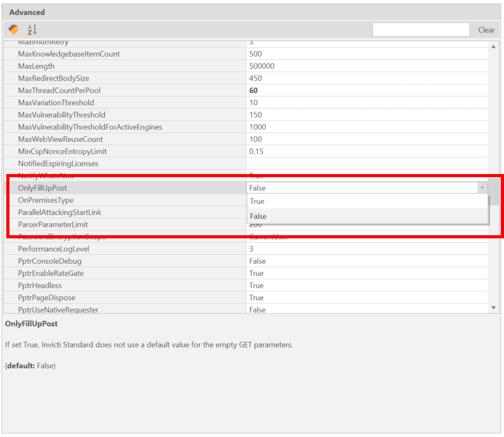Select the MaxKnowledgebaseItemCount property row
The width and height of the screenshot is (504, 437).
click(x=69, y=54)
